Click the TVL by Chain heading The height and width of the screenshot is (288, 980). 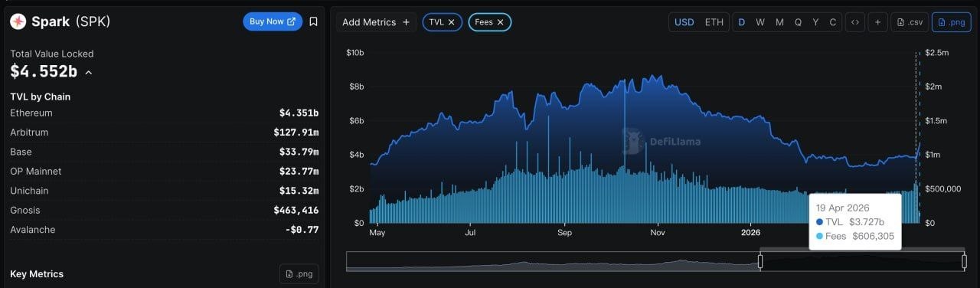point(40,97)
